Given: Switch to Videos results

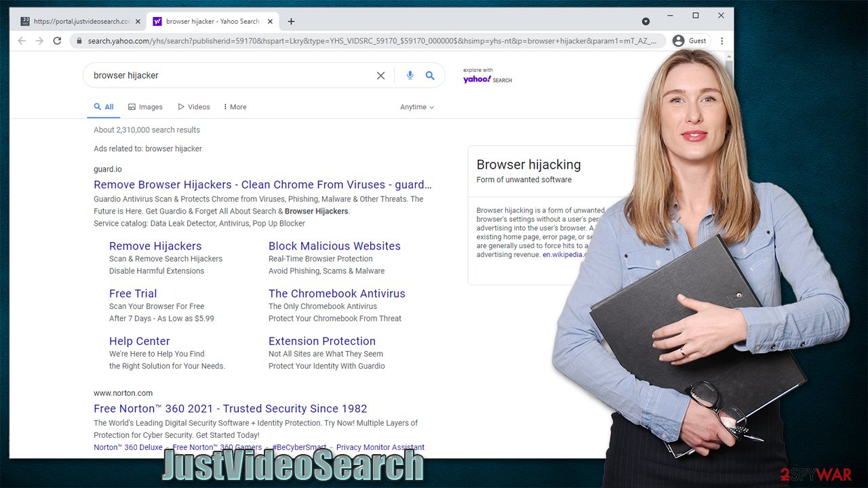Looking at the screenshot, I should [x=194, y=107].
